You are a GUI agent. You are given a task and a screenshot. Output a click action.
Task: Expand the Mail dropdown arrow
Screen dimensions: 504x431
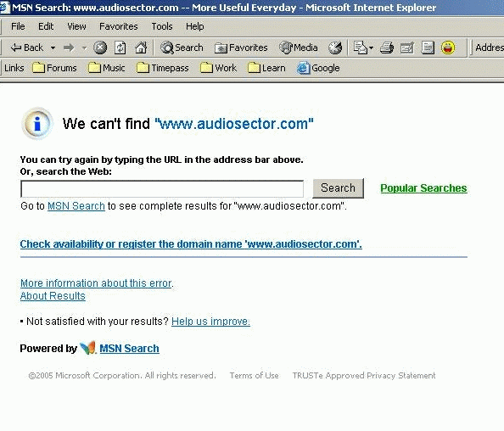(x=372, y=48)
